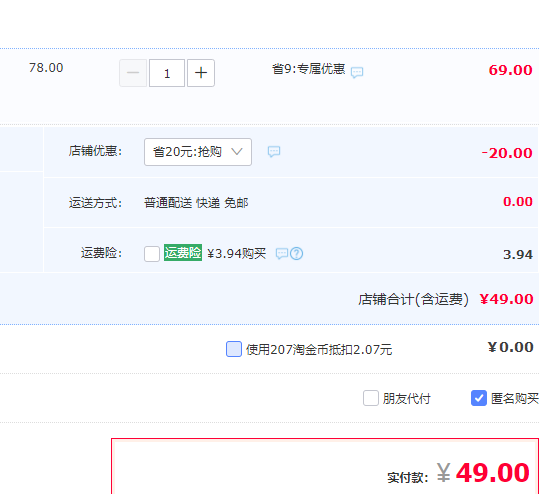
Task: Increase quantity with the plus button
Action: pos(201,73)
